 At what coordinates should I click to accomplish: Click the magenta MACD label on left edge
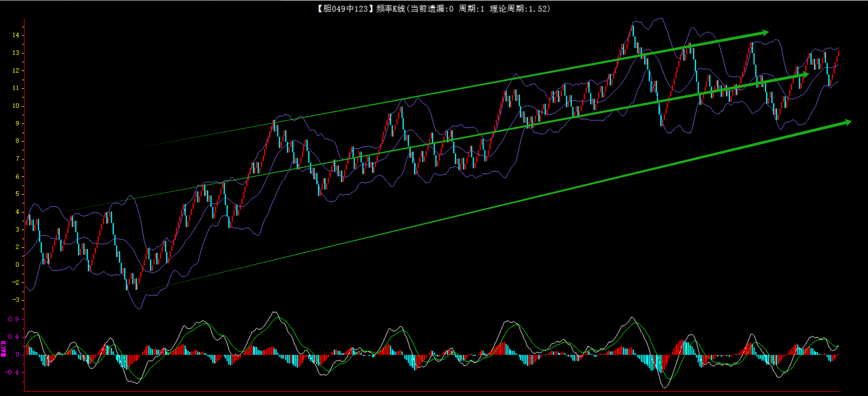pos(4,349)
